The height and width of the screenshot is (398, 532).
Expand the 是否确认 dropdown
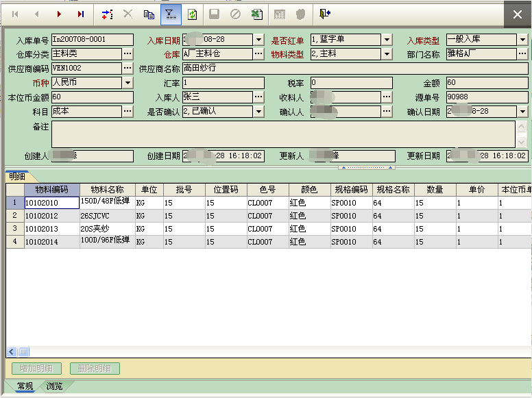[258, 112]
